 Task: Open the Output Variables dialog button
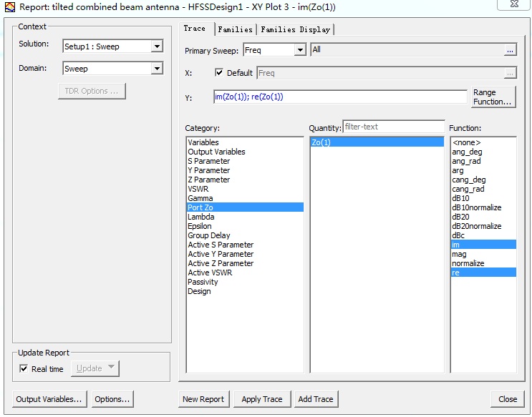(49, 399)
